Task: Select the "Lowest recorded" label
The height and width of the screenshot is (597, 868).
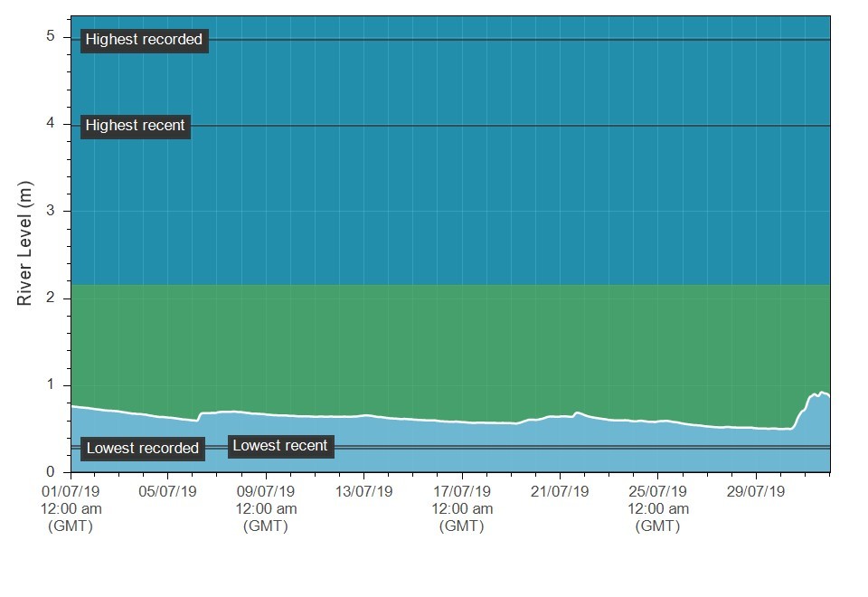Action: (x=142, y=449)
